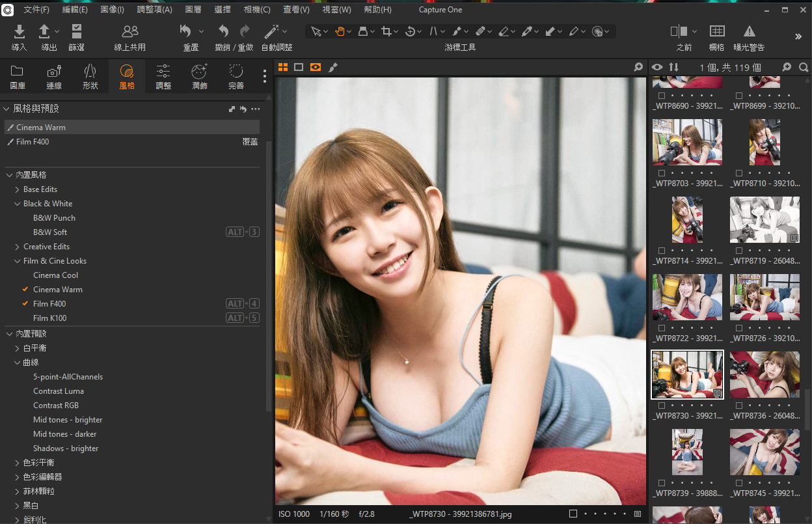The image size is (812, 524).
Task: Click the 曝光警告 exposure warning icon
Action: click(749, 32)
